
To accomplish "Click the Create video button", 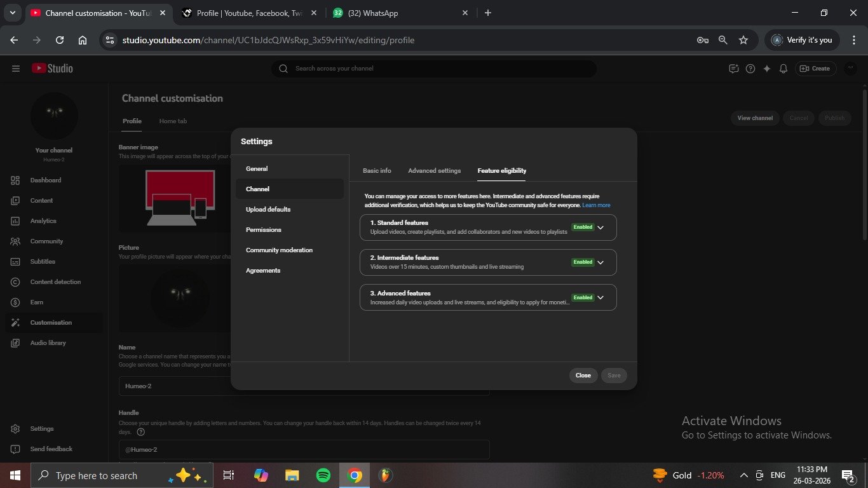I will coord(815,69).
